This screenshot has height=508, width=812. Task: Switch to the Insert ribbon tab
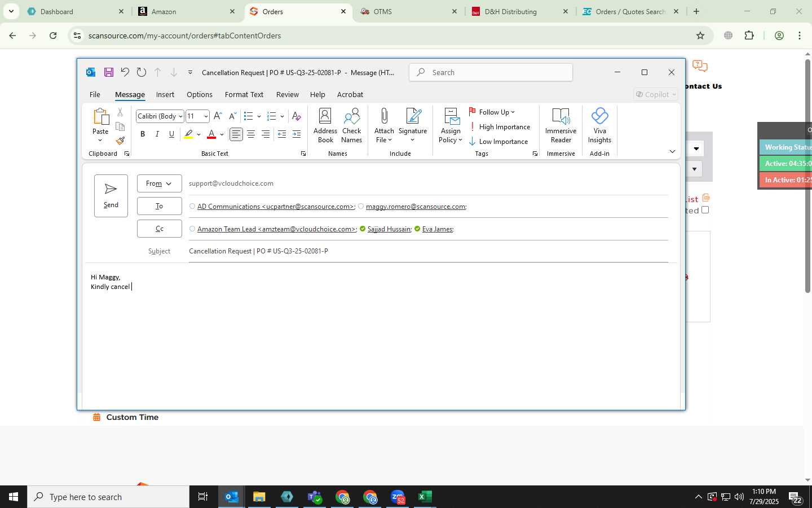click(x=165, y=94)
